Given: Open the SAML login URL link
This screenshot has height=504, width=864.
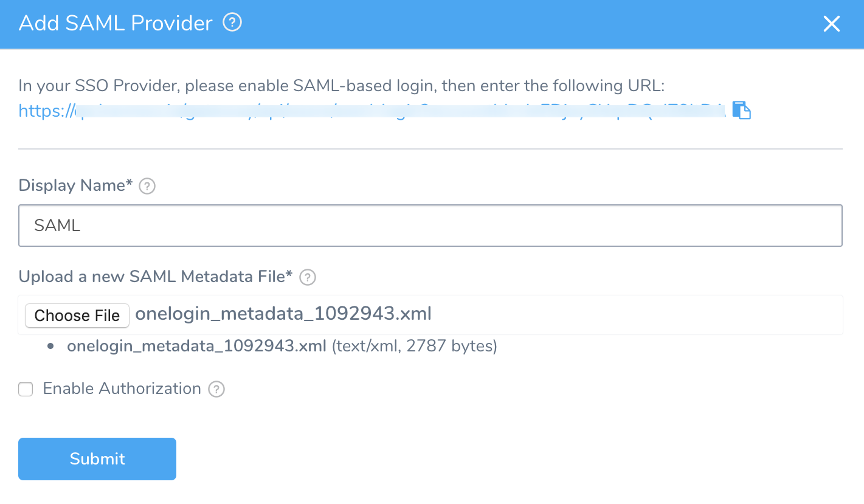Looking at the screenshot, I should 372,111.
